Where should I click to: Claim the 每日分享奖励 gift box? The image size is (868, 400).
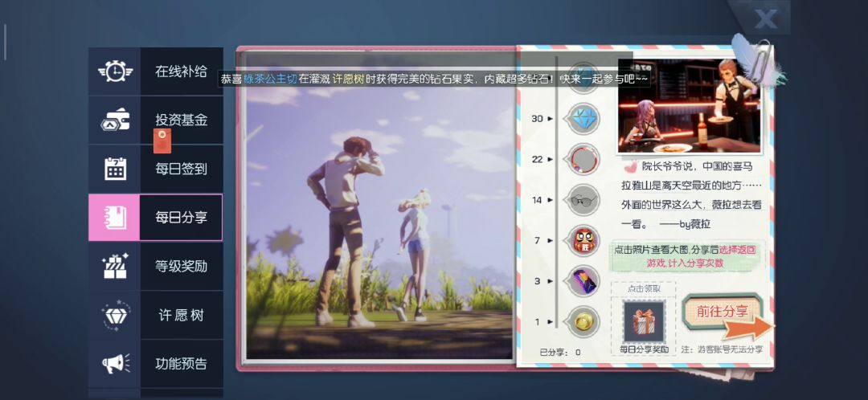pyautogui.click(x=644, y=321)
